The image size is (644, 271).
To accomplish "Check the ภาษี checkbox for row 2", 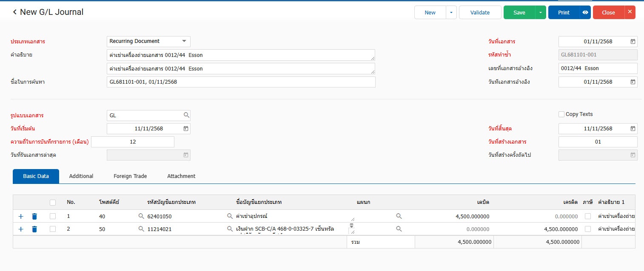I will pyautogui.click(x=587, y=229).
